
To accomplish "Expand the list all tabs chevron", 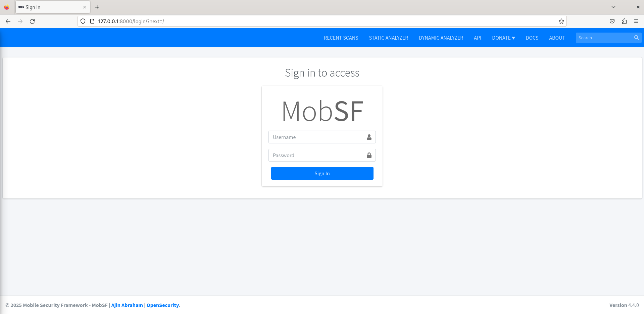I will click(613, 7).
